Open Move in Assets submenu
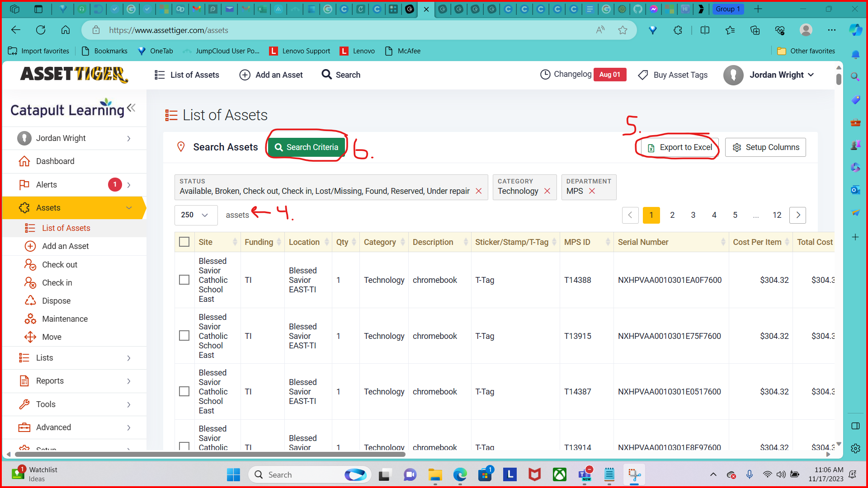 [52, 337]
